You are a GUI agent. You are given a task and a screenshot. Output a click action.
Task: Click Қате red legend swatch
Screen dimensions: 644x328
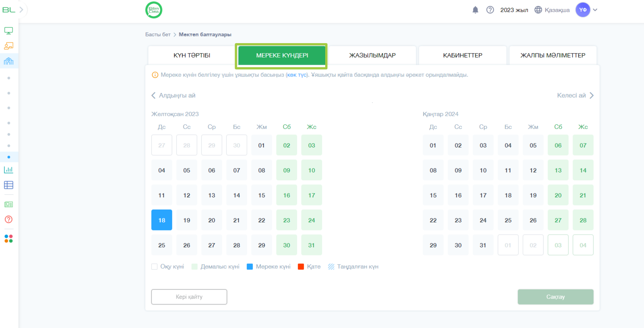[x=301, y=267]
